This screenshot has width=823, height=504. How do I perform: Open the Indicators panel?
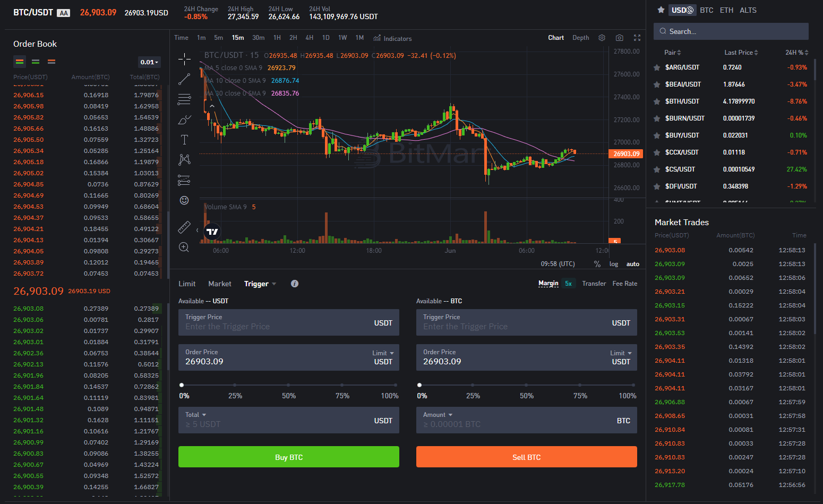point(392,38)
